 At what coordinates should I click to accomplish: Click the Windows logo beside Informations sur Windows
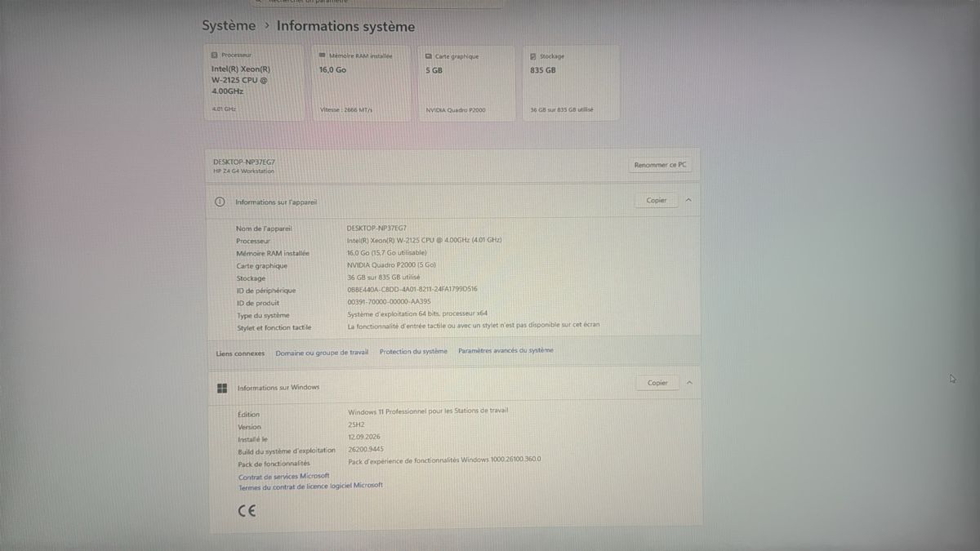(221, 388)
